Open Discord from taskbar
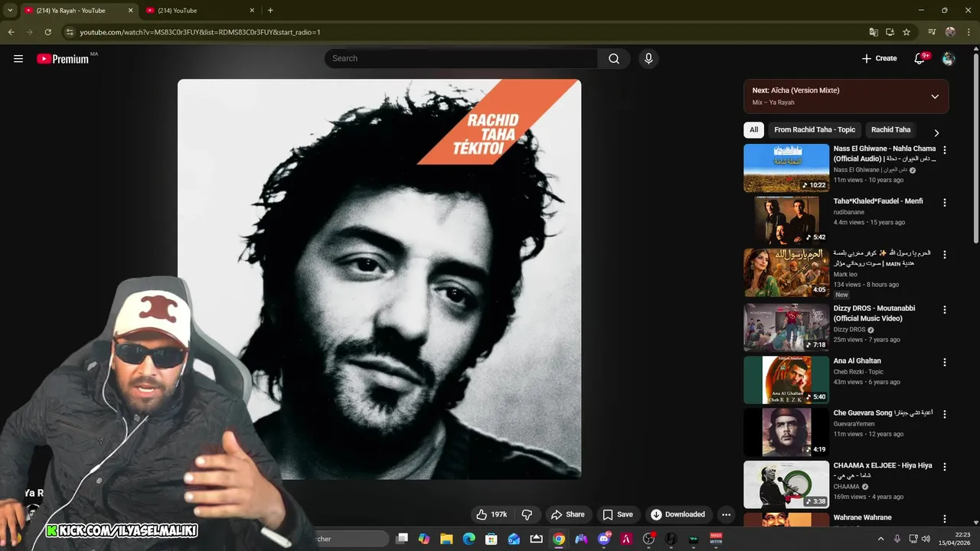The width and height of the screenshot is (980, 551). pyautogui.click(x=604, y=539)
